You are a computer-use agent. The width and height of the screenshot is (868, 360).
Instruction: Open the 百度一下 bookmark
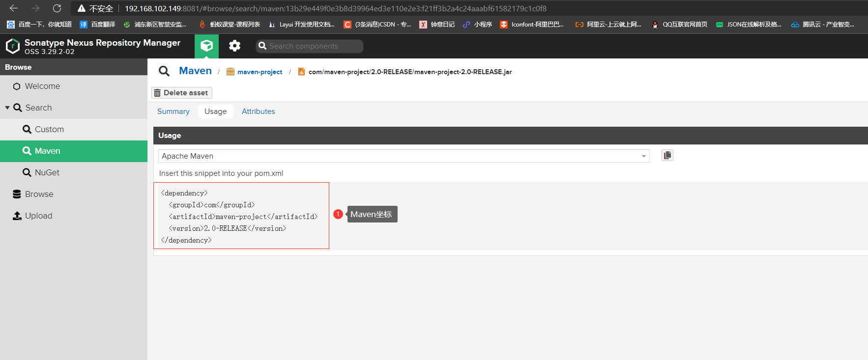click(39, 24)
